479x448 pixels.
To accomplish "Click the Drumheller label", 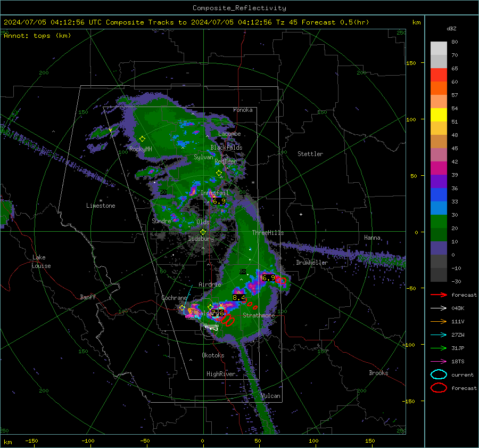I will (x=312, y=263).
